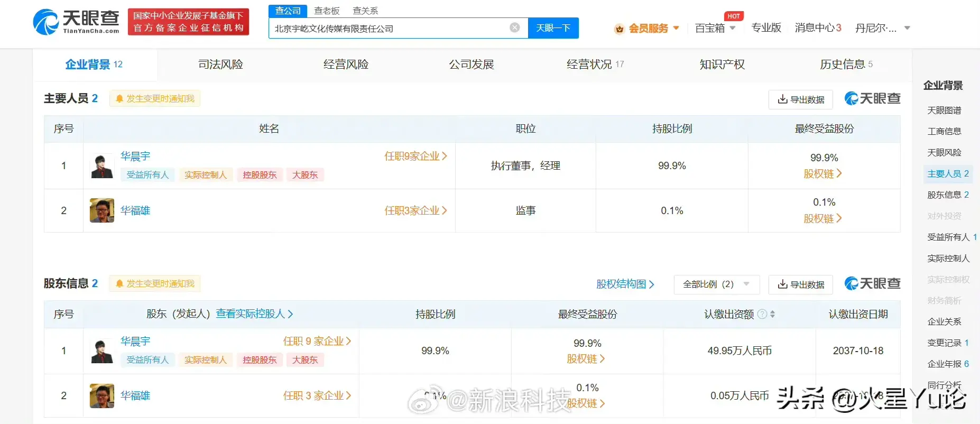This screenshot has width=980, height=424.
Task: Expand 任职3家企业 in 主要人员 table
Action: coord(415,210)
